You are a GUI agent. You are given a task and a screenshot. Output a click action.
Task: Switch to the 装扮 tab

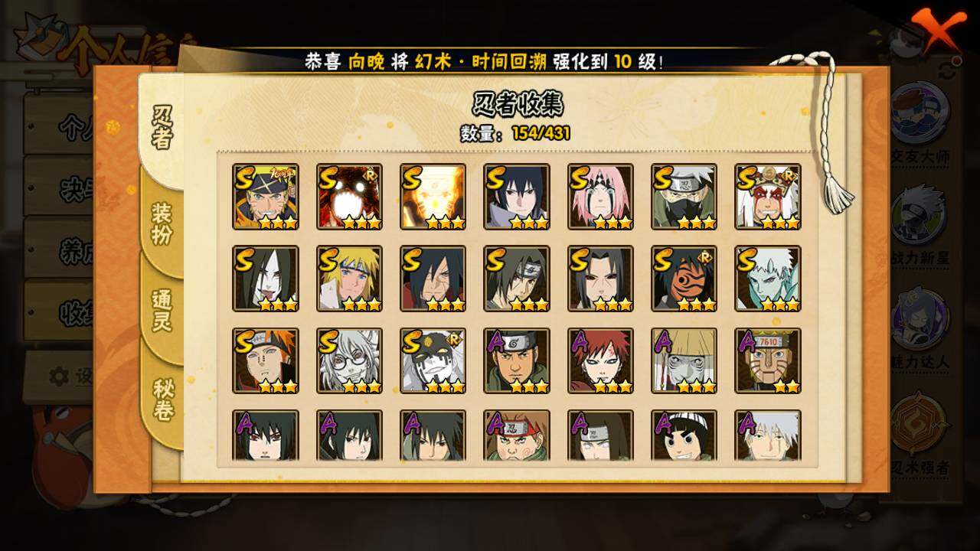(162, 222)
